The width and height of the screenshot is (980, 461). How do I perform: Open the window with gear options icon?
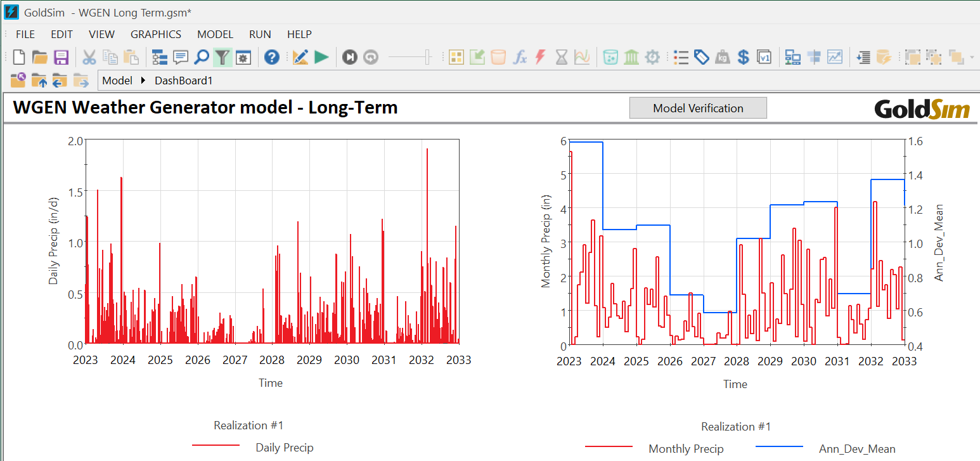[x=243, y=57]
